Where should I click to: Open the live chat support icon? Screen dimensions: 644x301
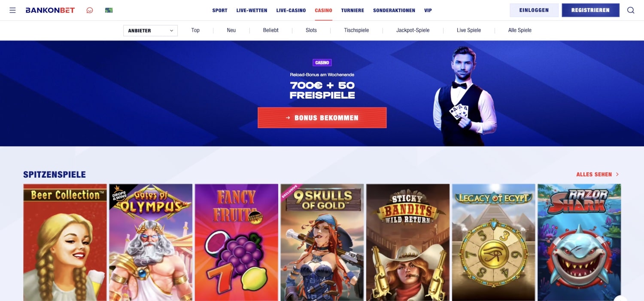[90, 10]
